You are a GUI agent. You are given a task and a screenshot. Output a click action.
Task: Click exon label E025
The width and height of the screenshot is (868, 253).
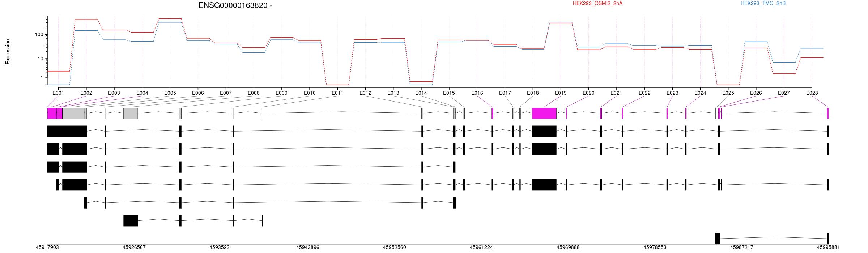[x=728, y=93]
